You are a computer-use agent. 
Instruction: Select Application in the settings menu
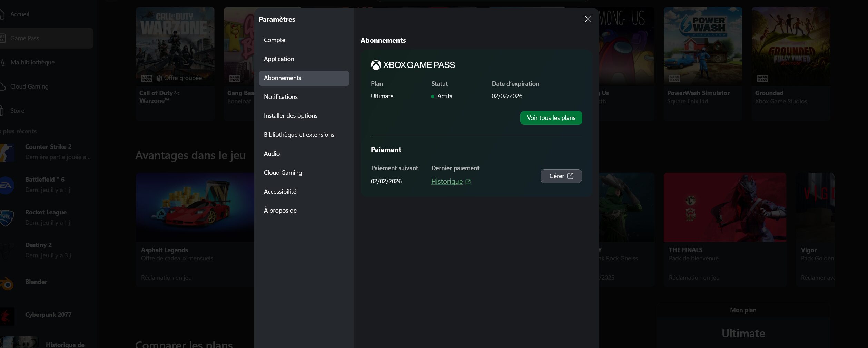279,59
